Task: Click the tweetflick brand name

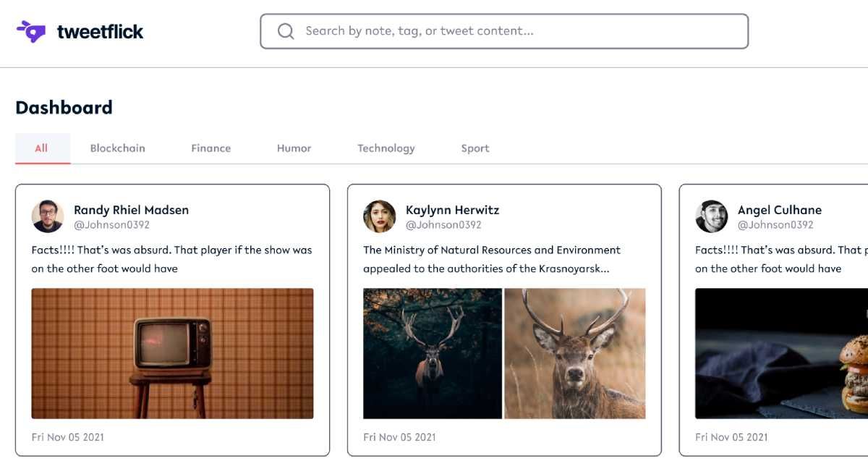Action: pyautogui.click(x=98, y=31)
